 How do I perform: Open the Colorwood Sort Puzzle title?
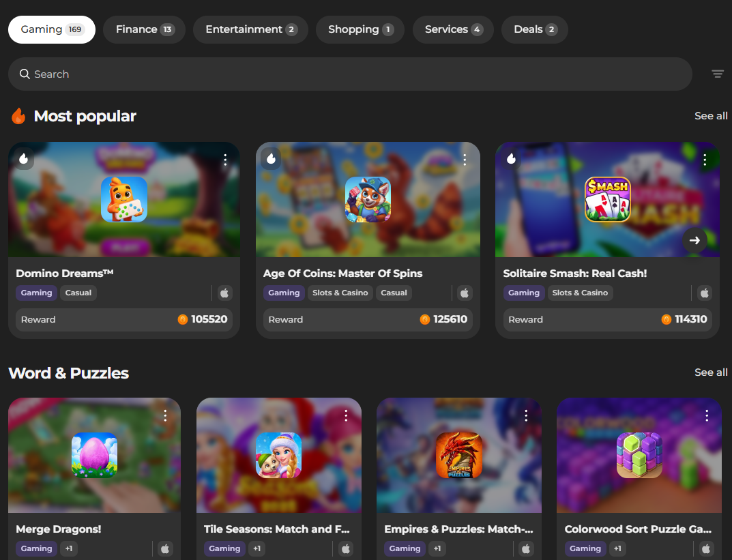point(638,529)
